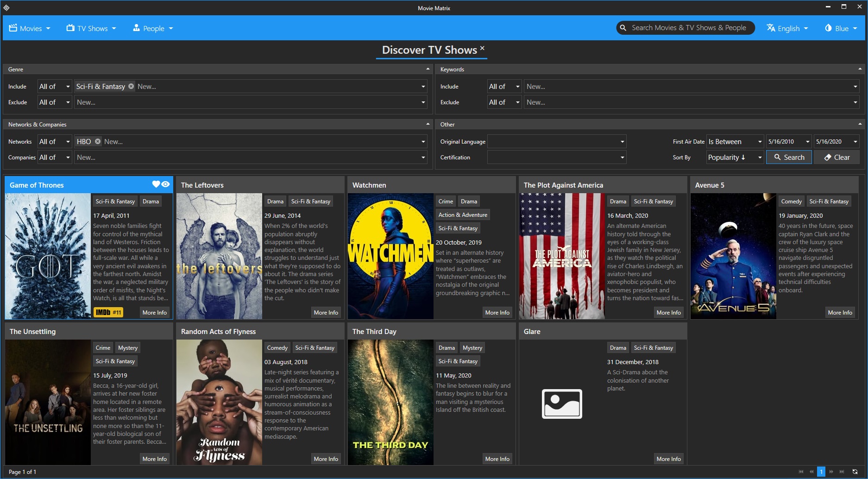Click The Plot Against America title

point(563,185)
